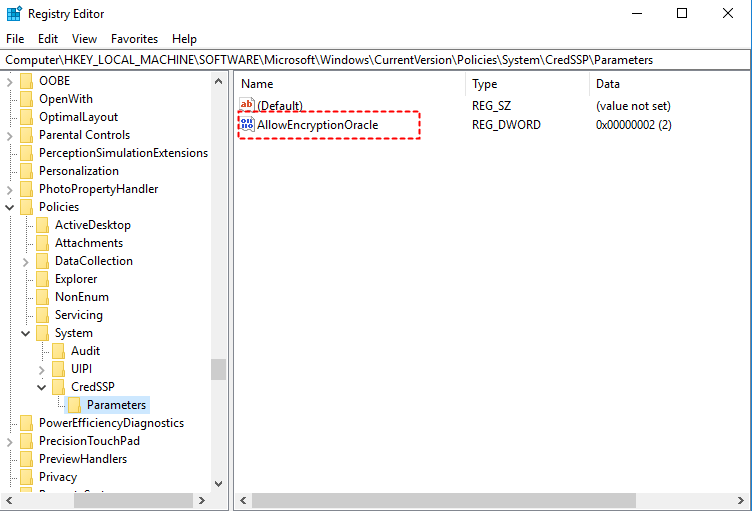Screen dimensions: 752x511
Task: Click the tree pane scroll down arrow
Action: point(218,484)
